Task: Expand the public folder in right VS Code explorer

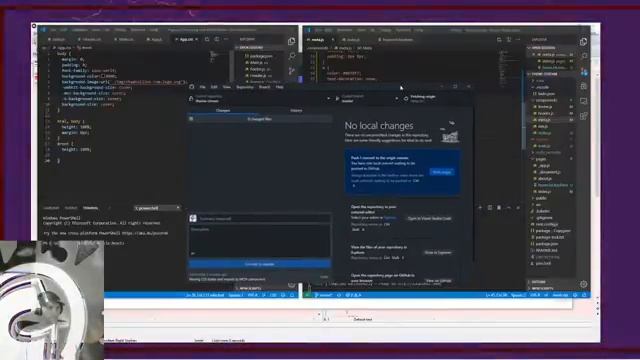Action: (x=541, y=198)
